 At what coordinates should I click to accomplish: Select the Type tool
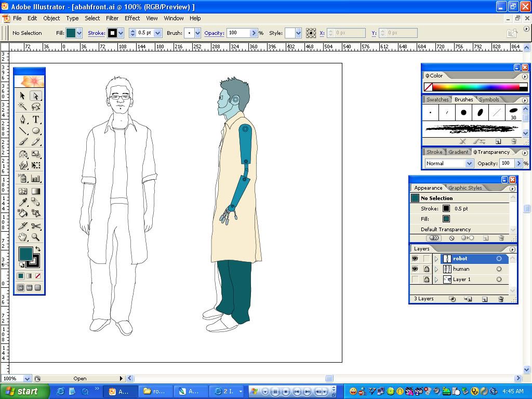coord(36,119)
